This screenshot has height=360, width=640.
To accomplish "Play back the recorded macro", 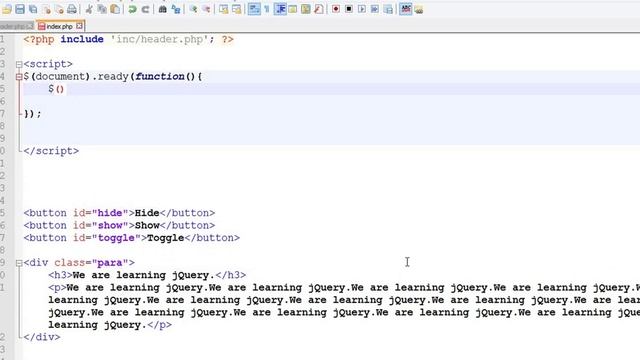I will [x=362, y=9].
